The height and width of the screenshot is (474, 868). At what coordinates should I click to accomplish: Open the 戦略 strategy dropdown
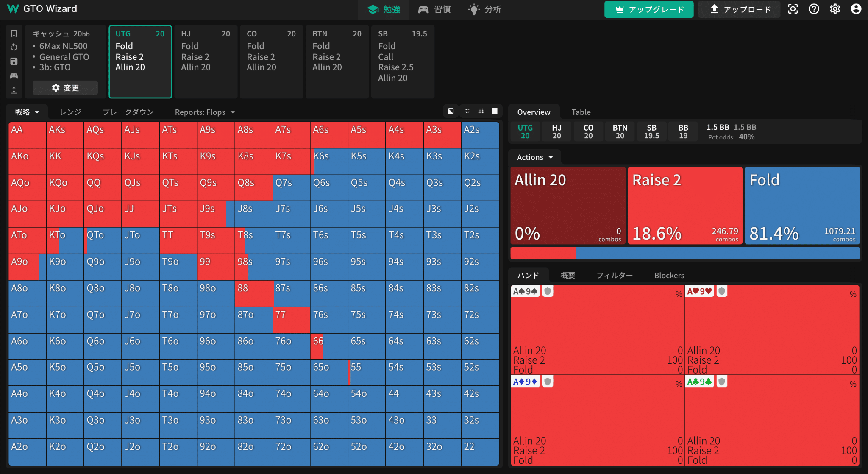pyautogui.click(x=27, y=112)
